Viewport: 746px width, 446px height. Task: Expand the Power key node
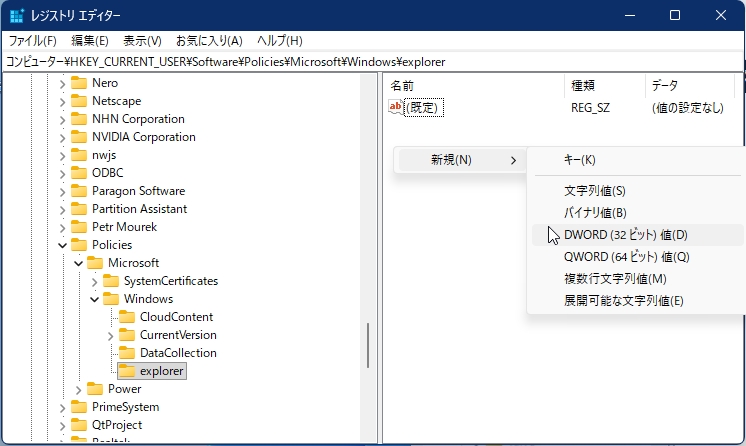coord(78,389)
